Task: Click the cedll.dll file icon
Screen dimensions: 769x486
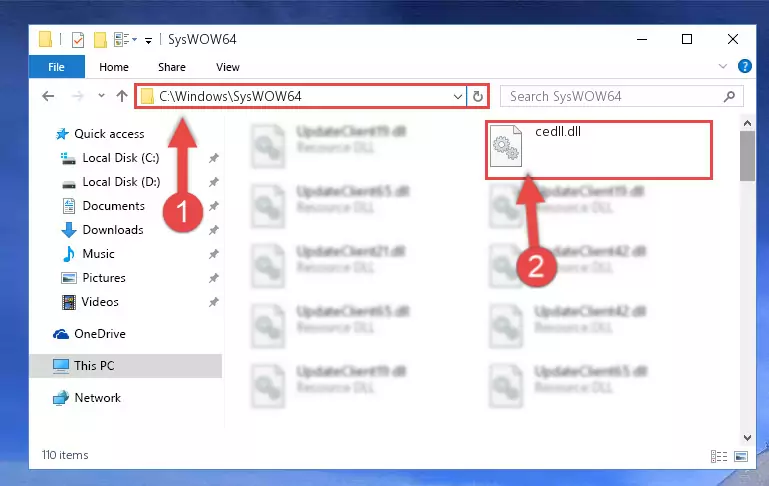Action: (506, 146)
